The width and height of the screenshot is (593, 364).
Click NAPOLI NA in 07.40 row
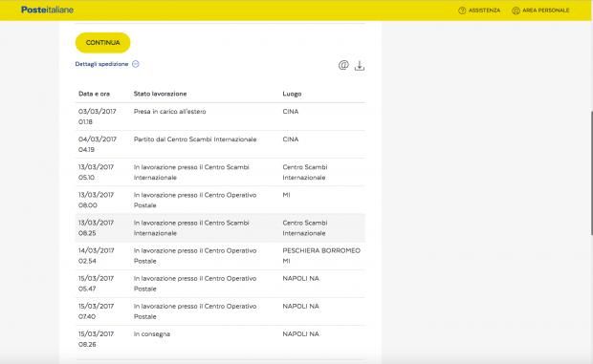click(x=300, y=307)
